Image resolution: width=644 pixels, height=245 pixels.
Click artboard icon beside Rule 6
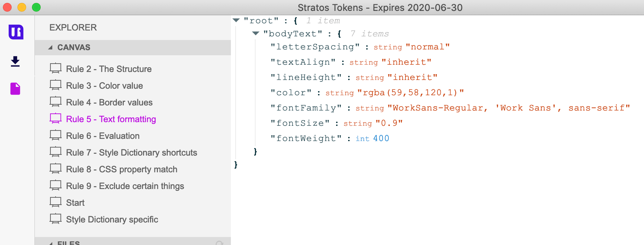tap(56, 135)
